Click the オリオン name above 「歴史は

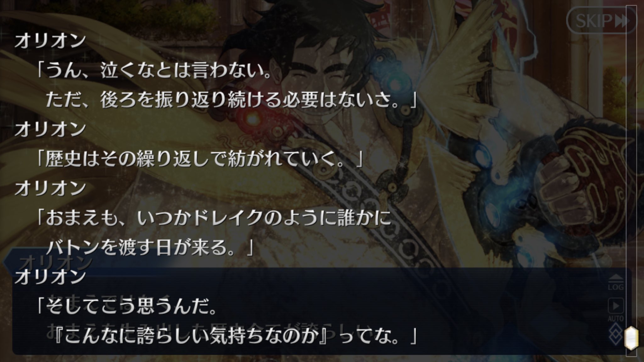point(50,130)
